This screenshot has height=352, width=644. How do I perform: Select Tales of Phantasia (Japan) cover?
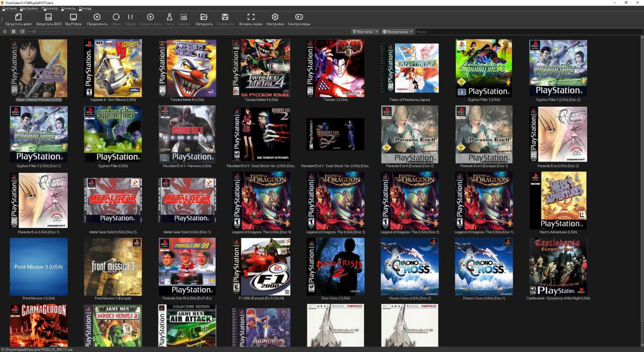pyautogui.click(x=409, y=68)
